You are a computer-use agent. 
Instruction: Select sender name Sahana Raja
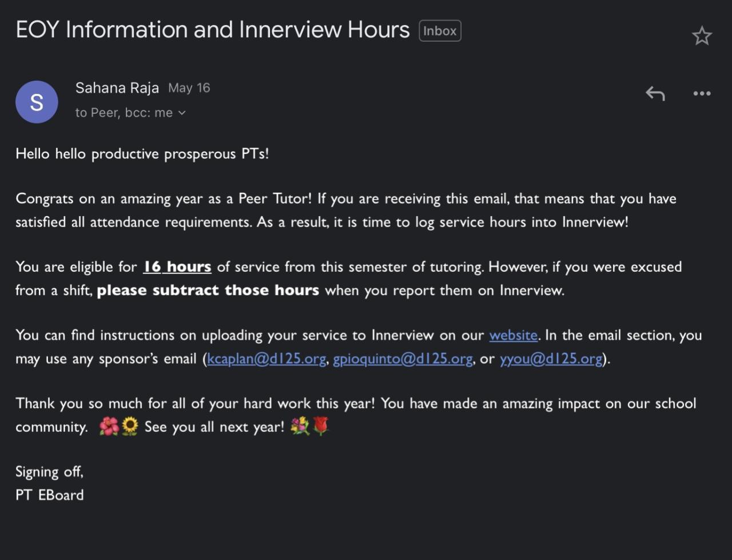click(x=117, y=88)
